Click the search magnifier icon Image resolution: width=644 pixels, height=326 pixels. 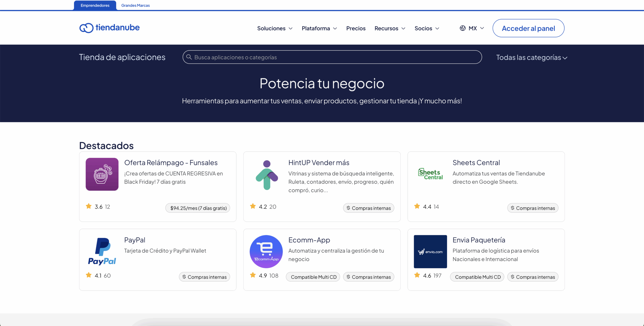189,57
